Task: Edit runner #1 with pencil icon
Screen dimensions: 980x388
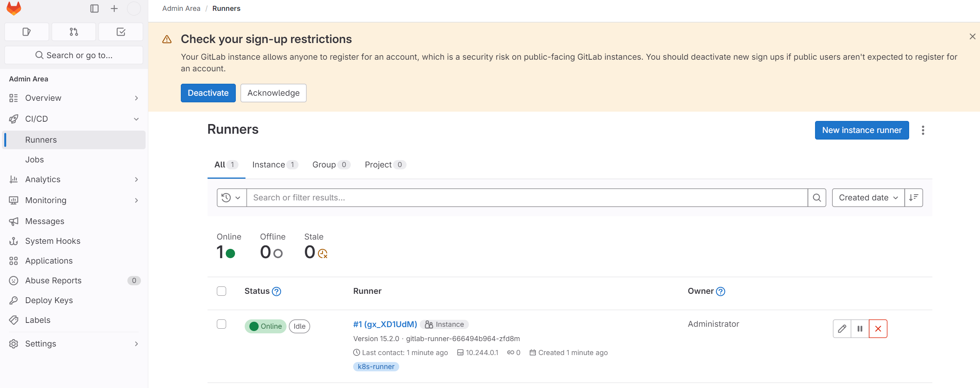Action: click(842, 329)
